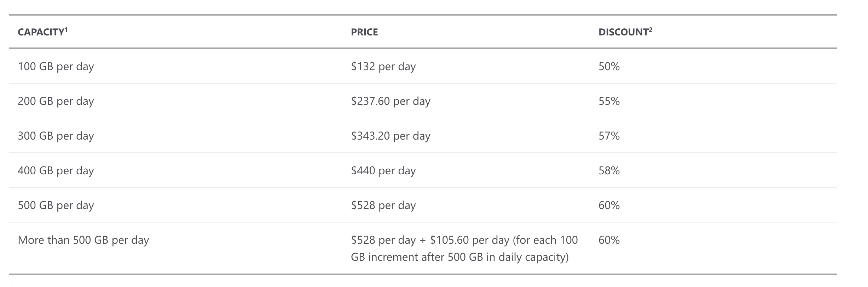Select the 500 GB per day cell
868x287 pixels.
[56, 206]
